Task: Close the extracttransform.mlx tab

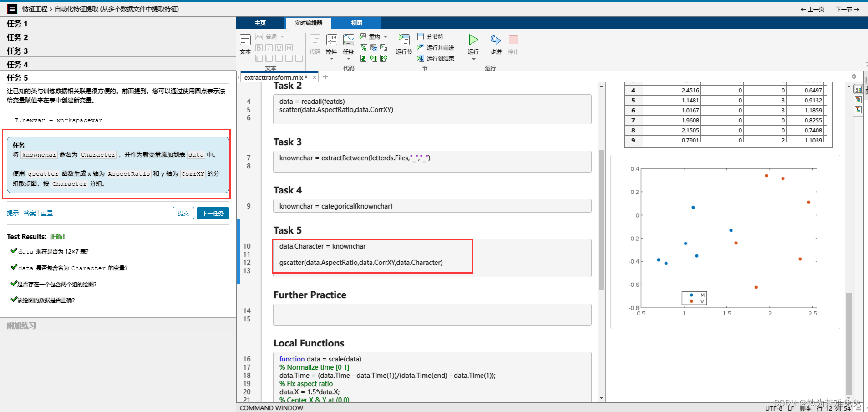Action: (315, 77)
